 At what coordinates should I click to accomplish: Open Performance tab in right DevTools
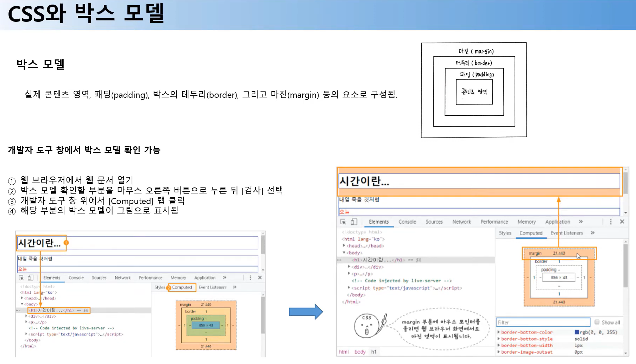(494, 222)
